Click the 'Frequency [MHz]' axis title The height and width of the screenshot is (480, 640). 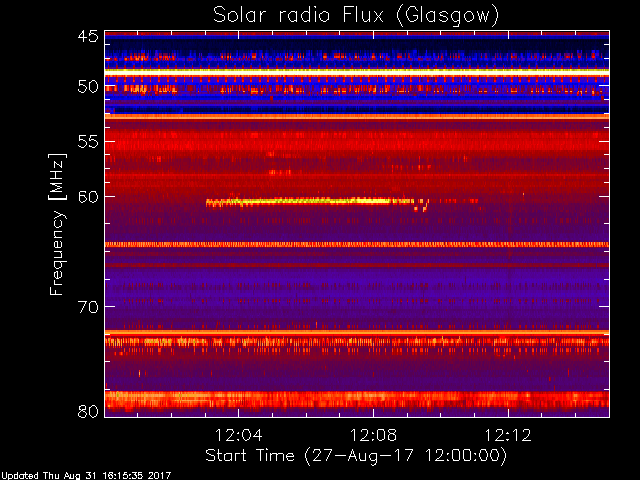click(57, 224)
